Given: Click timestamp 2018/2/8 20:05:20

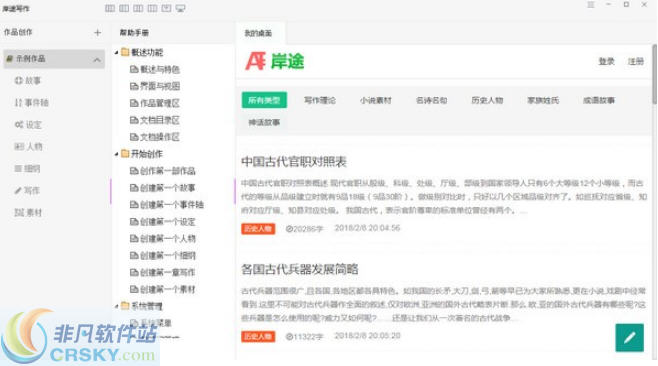Looking at the screenshot, I should (x=367, y=335).
